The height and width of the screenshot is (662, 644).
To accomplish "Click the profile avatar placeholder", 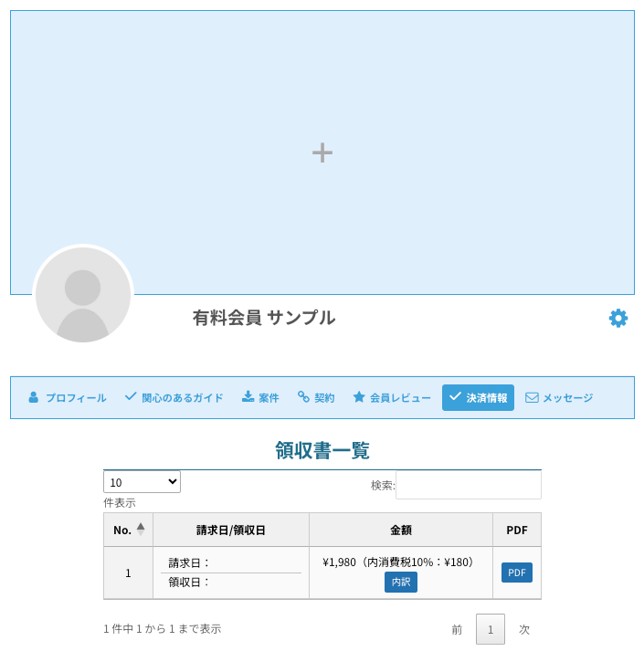I will pyautogui.click(x=83, y=295).
